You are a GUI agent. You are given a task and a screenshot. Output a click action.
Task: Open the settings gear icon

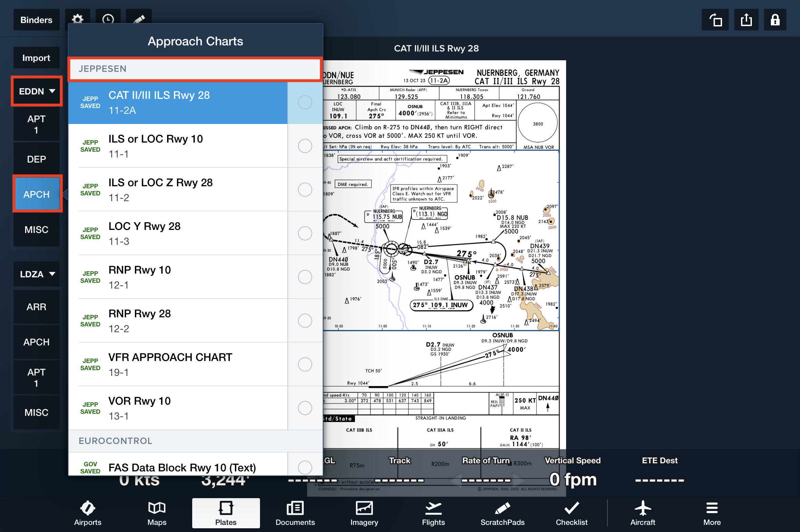(x=78, y=18)
